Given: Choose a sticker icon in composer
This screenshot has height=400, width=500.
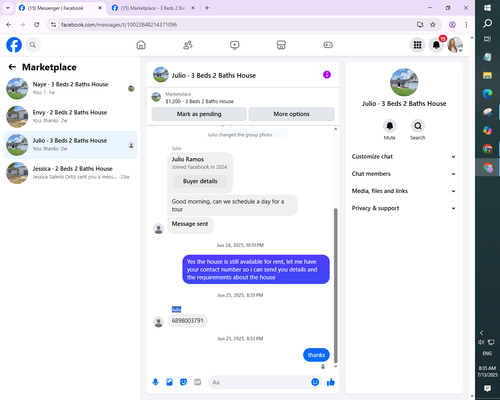Looking at the screenshot, I should [x=183, y=382].
